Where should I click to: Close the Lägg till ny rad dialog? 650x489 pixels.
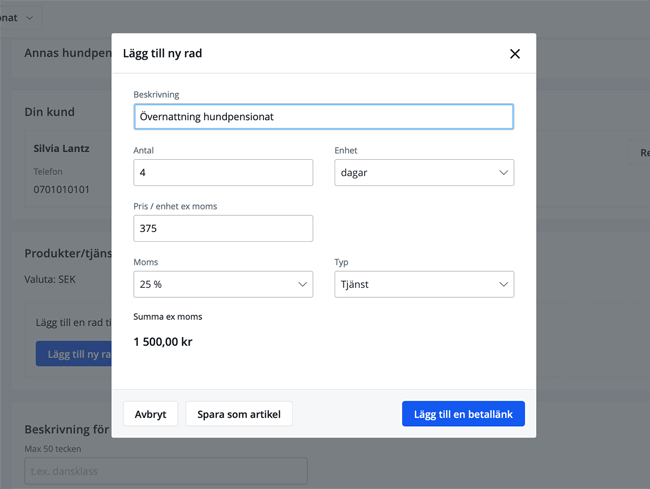(x=515, y=54)
